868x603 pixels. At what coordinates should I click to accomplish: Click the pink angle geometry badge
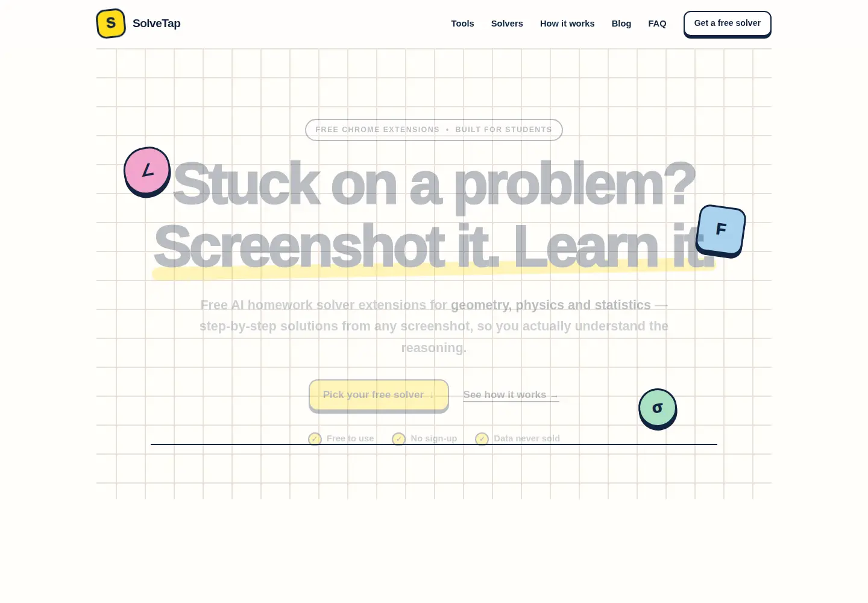click(147, 172)
